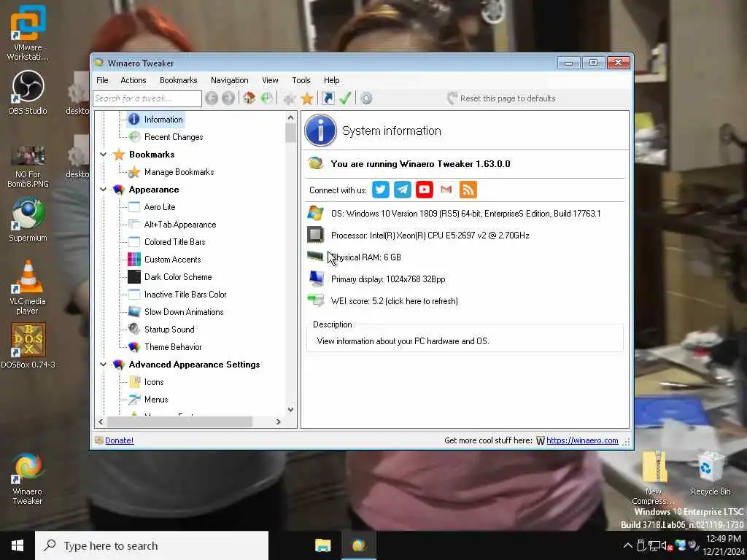Click the back navigation arrow in toolbar
The image size is (747, 560).
coord(212,98)
